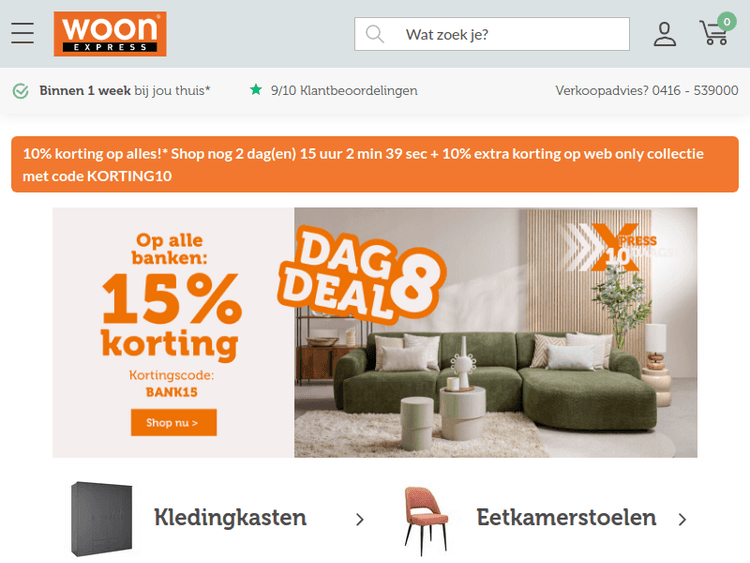Click the green checkmark delivery icon
Viewport: 750px width, 563px height.
[21, 90]
